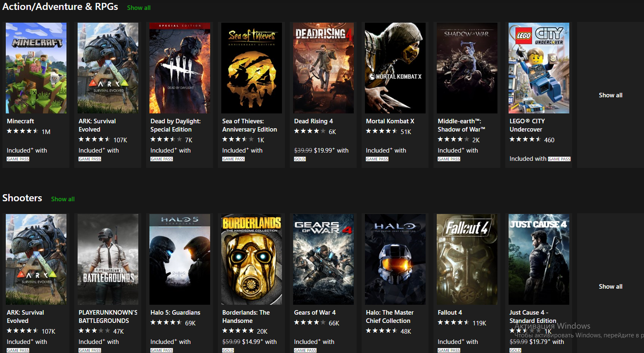Open the Show all link beside Action/Adventure & RPGs
This screenshot has height=353, width=644.
point(139,7)
